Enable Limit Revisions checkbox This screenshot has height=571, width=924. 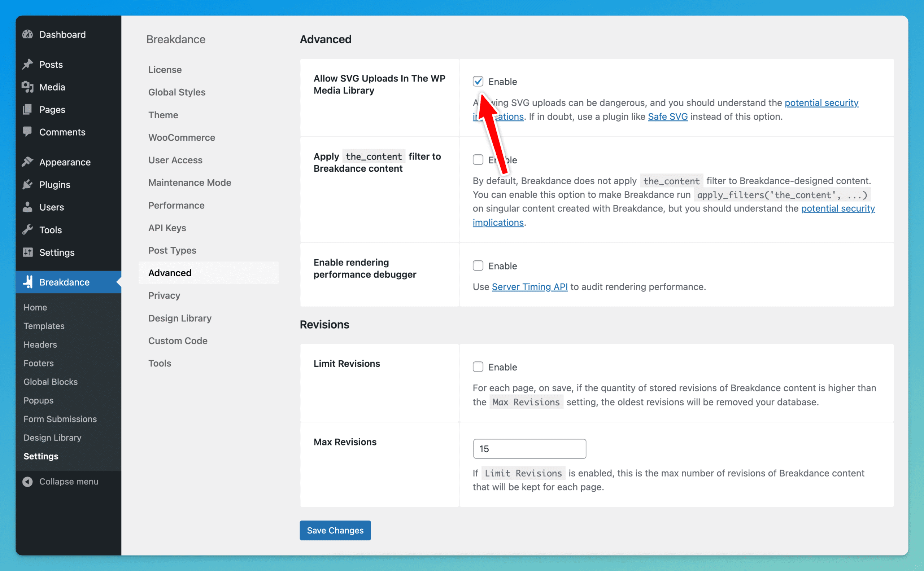tap(478, 367)
